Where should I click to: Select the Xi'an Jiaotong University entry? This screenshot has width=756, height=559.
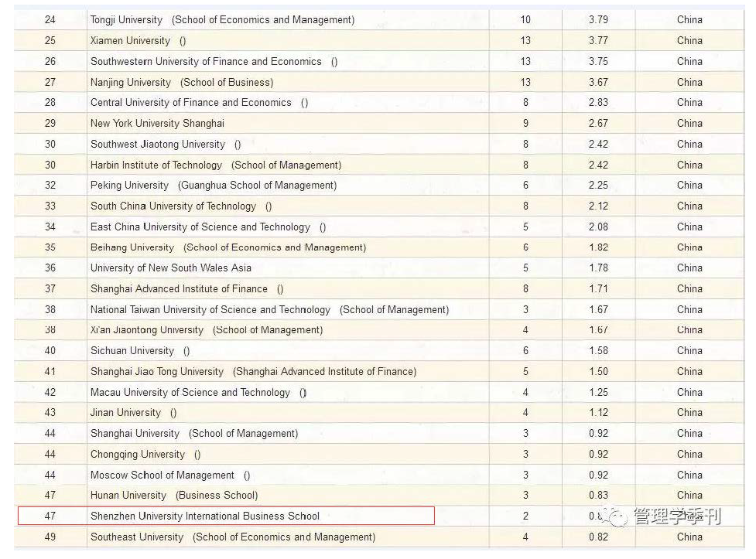click(207, 329)
